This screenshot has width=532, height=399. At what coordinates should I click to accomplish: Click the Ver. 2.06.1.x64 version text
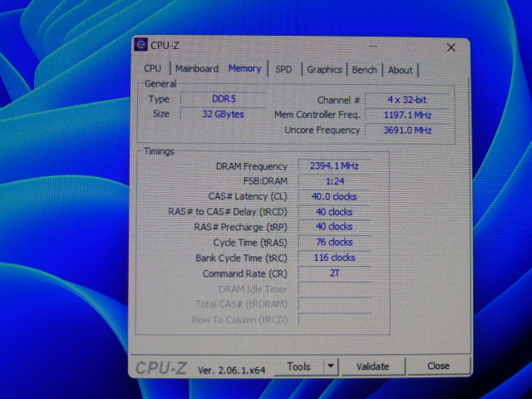(x=231, y=370)
